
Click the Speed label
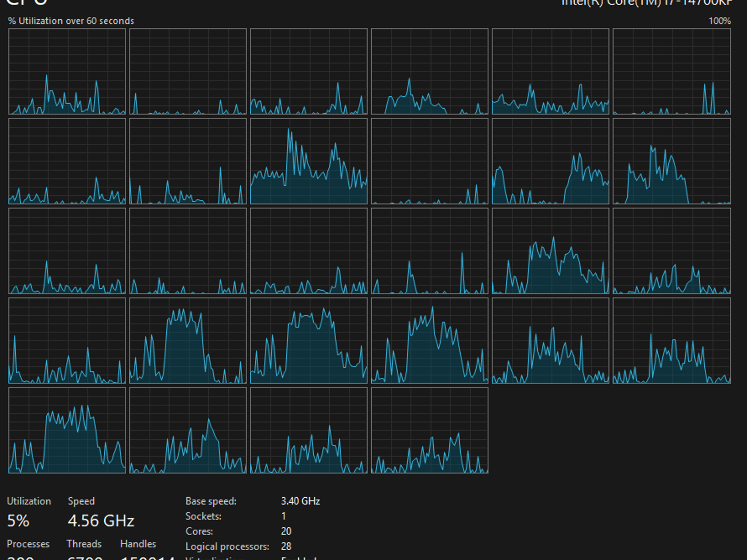coord(81,501)
